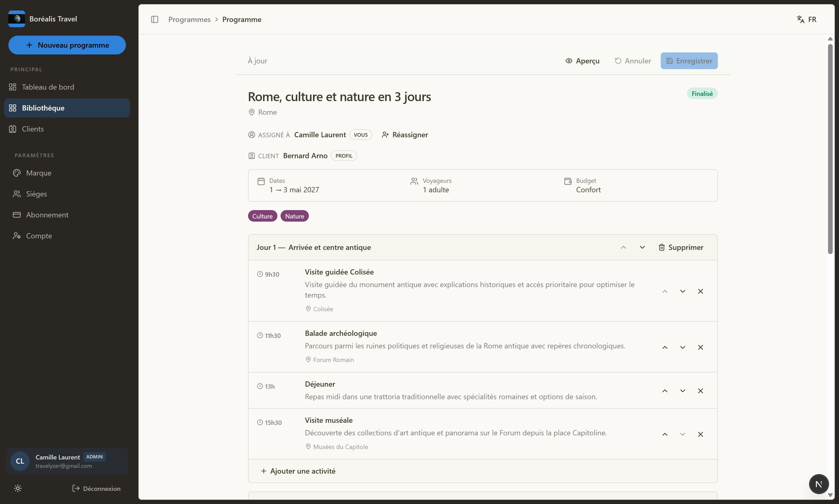Image resolution: width=839 pixels, height=504 pixels.
Task: Open the Aperçu preview
Action: pyautogui.click(x=582, y=61)
